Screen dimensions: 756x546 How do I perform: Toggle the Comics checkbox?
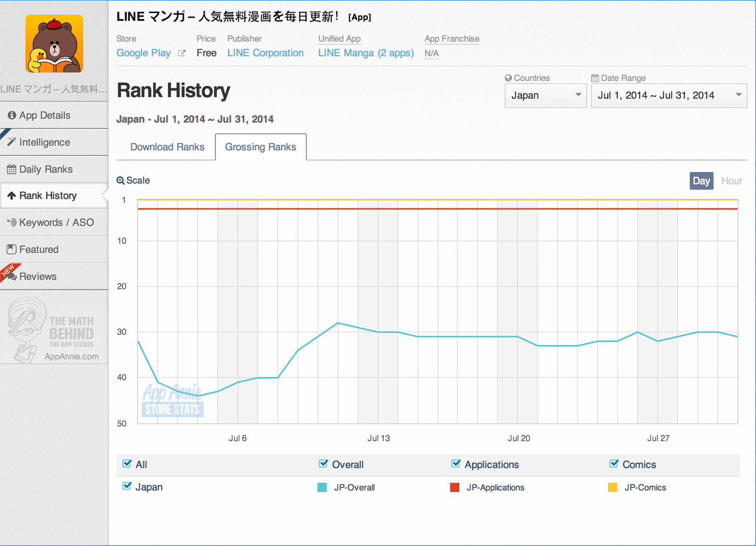pos(614,464)
